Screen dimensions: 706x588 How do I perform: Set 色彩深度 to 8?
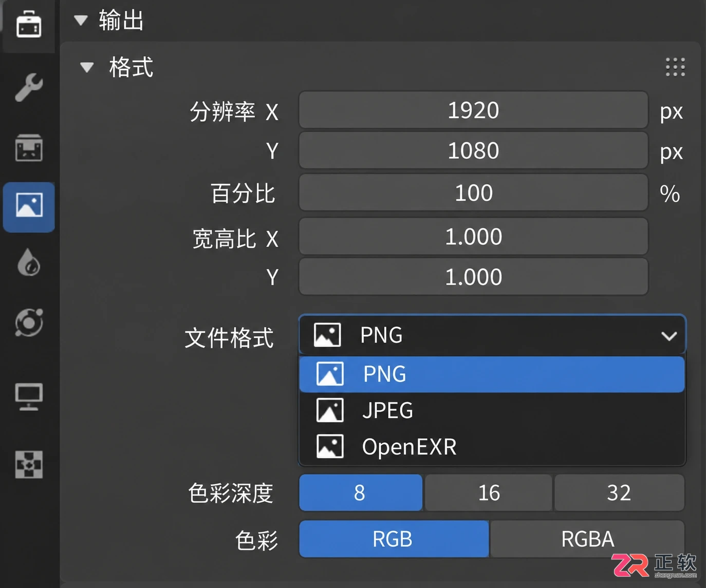[x=361, y=492]
